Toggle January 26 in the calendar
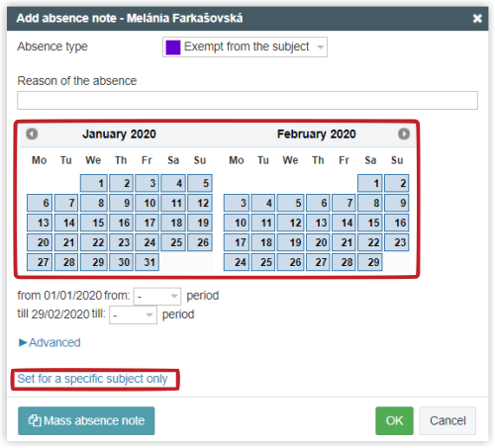 200,242
